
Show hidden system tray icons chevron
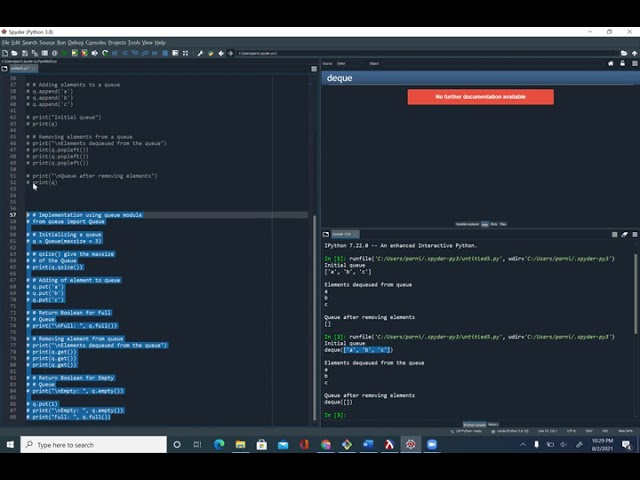(x=523, y=444)
